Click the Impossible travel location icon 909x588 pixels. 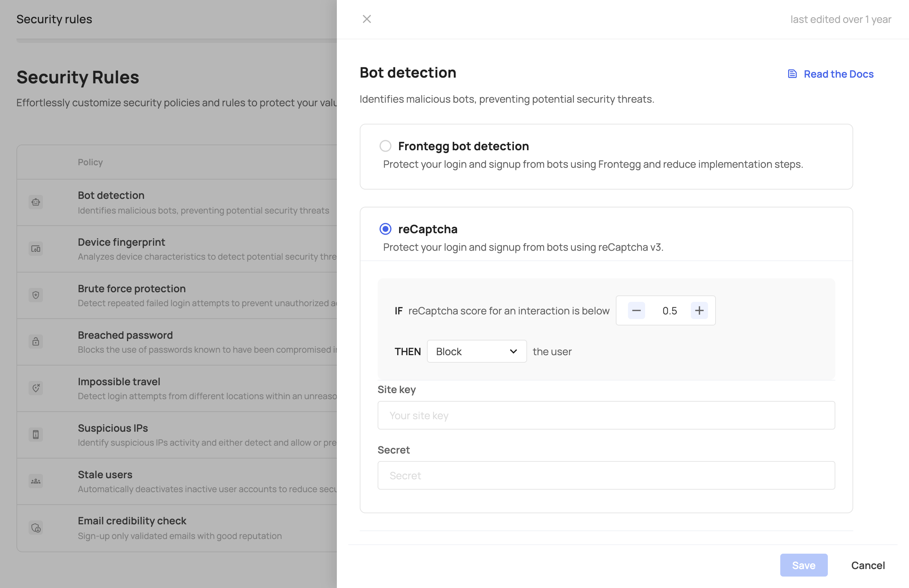35,388
